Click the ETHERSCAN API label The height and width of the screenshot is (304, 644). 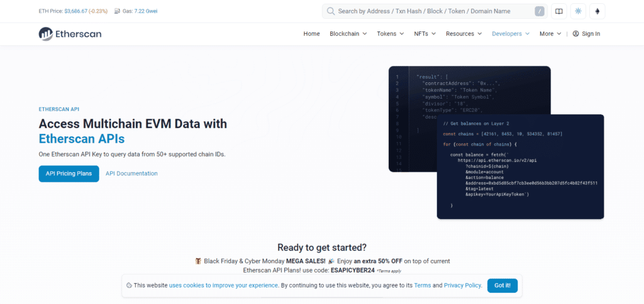tap(59, 109)
